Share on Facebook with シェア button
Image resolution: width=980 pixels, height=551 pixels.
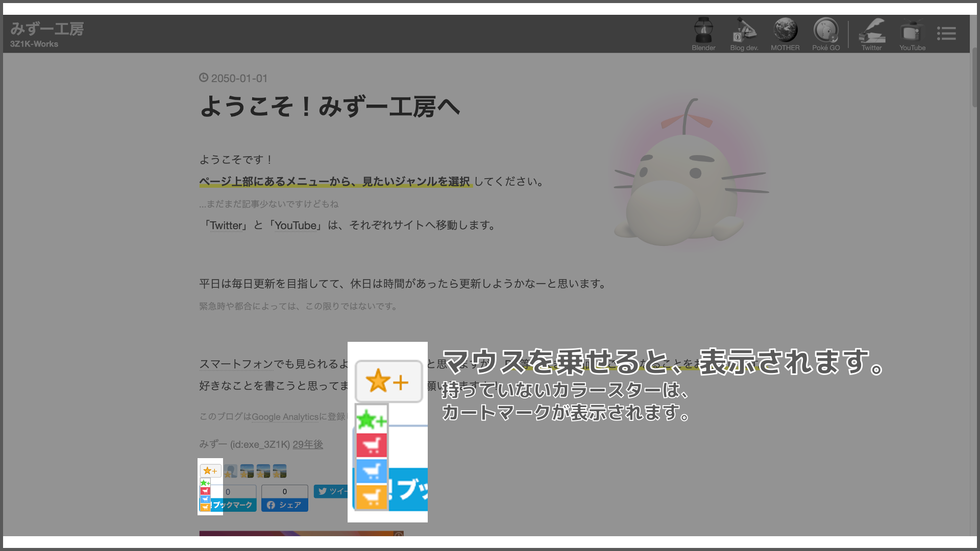(285, 505)
